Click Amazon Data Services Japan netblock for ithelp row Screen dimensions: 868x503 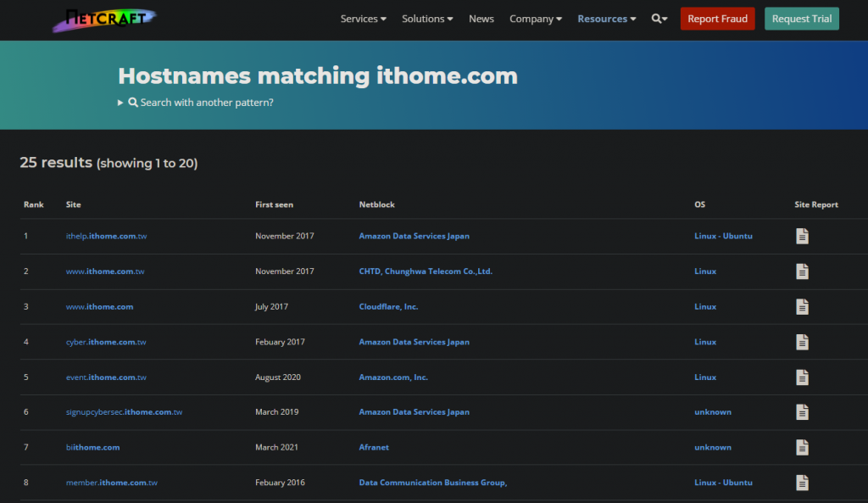coord(414,236)
